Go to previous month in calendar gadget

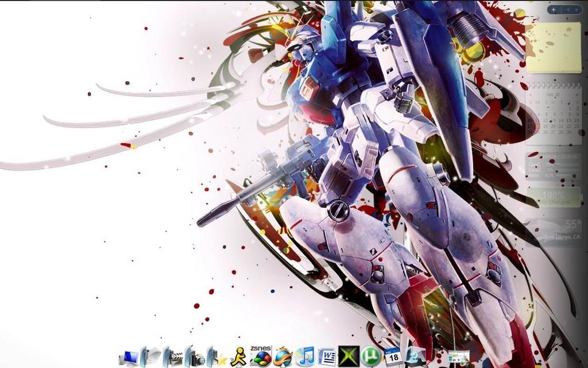[531, 95]
